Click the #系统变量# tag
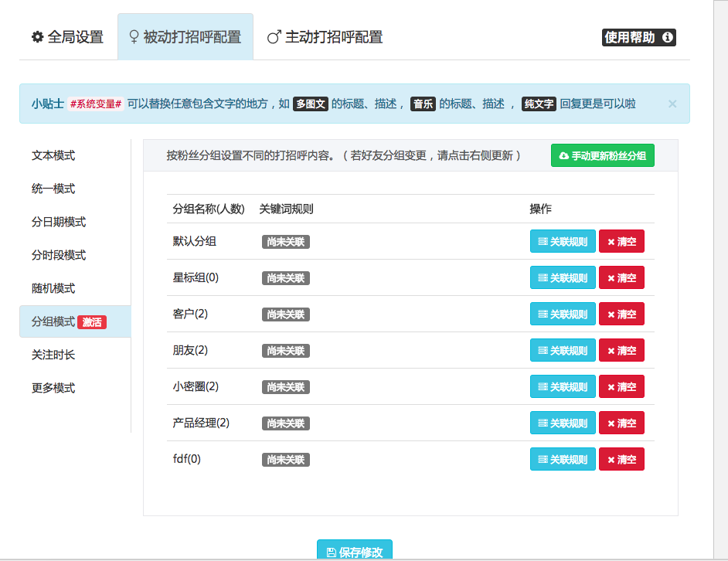This screenshot has height=561, width=728. [x=96, y=104]
